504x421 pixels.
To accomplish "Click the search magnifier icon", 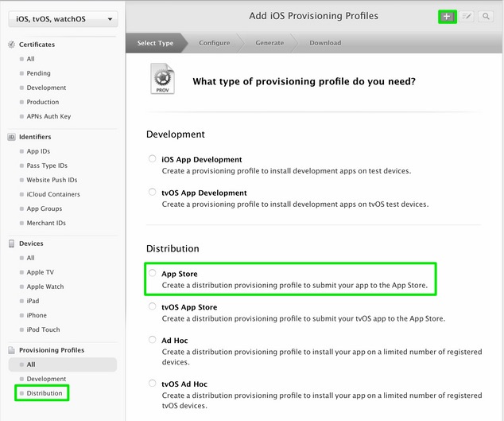I will click(486, 17).
